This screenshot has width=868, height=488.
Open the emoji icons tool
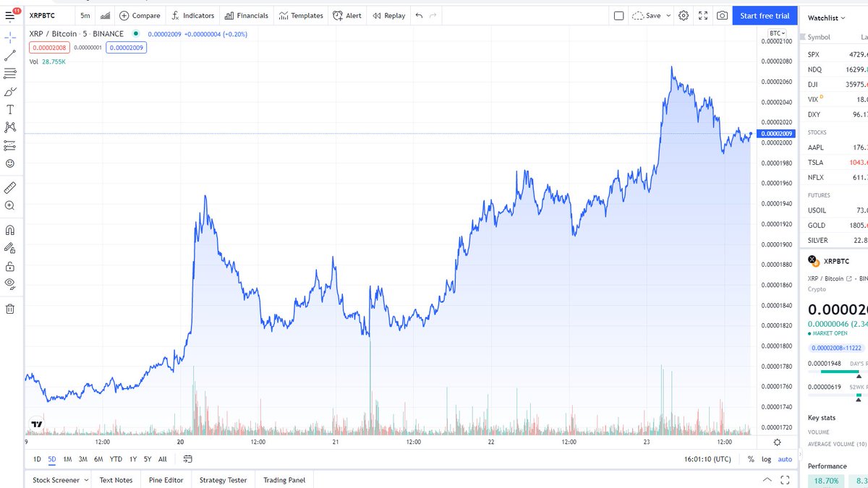tap(10, 163)
